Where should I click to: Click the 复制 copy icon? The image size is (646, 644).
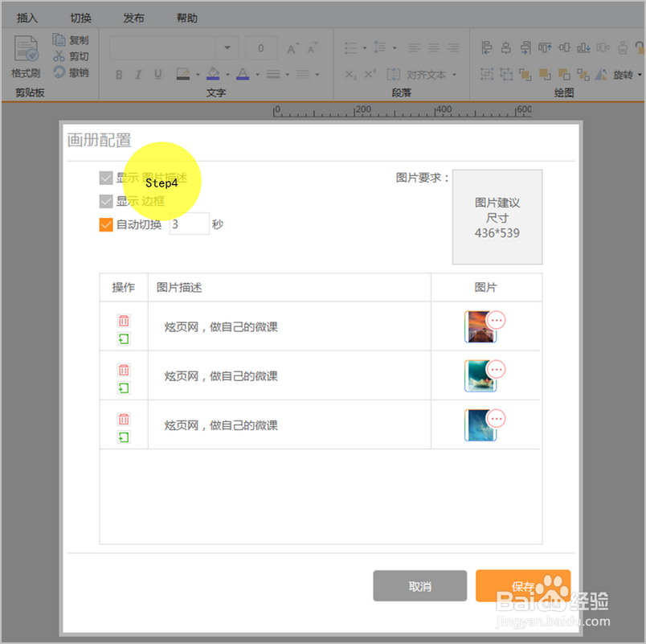59,40
